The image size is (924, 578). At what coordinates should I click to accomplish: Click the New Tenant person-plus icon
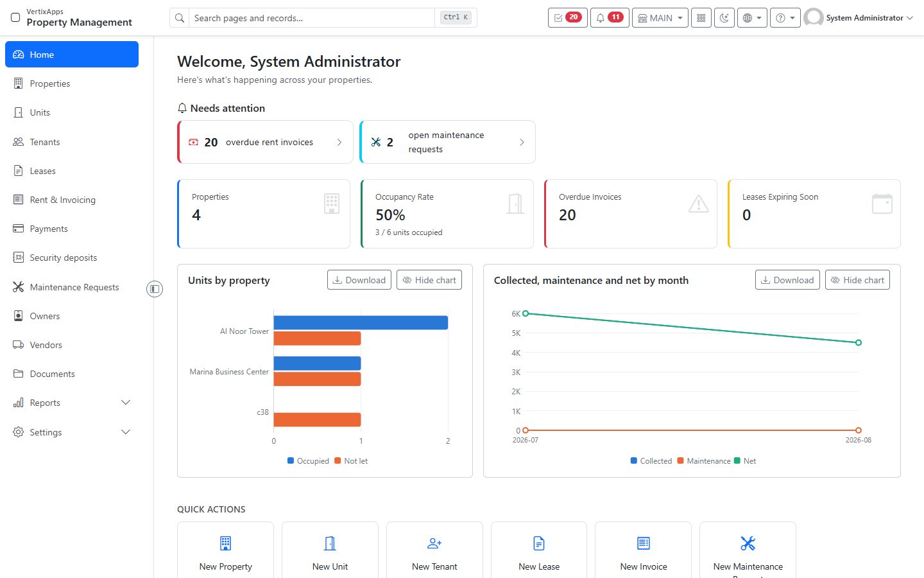434,543
